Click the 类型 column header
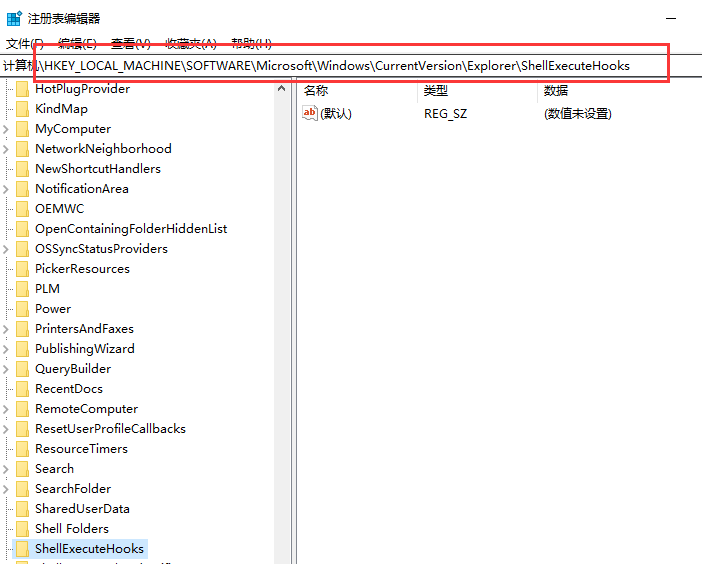Screen dimensions: 702x575 436,91
